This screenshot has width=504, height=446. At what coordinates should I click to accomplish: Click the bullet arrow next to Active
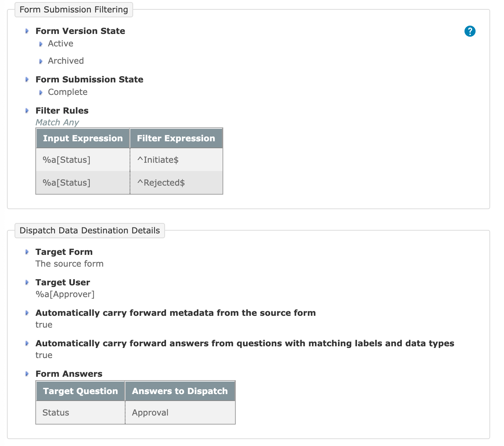pyautogui.click(x=41, y=44)
